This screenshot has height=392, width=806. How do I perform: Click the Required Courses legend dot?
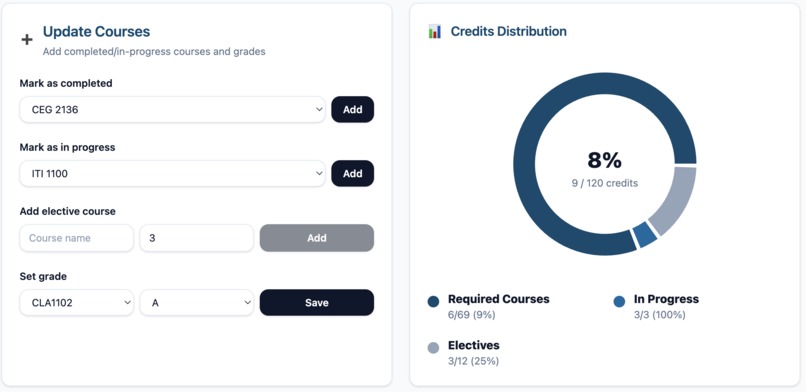click(x=433, y=302)
